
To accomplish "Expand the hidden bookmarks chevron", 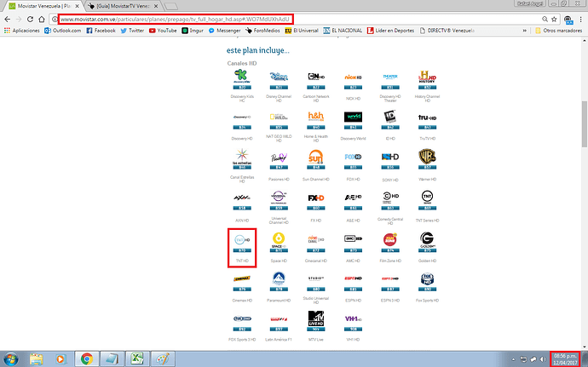I will [524, 31].
